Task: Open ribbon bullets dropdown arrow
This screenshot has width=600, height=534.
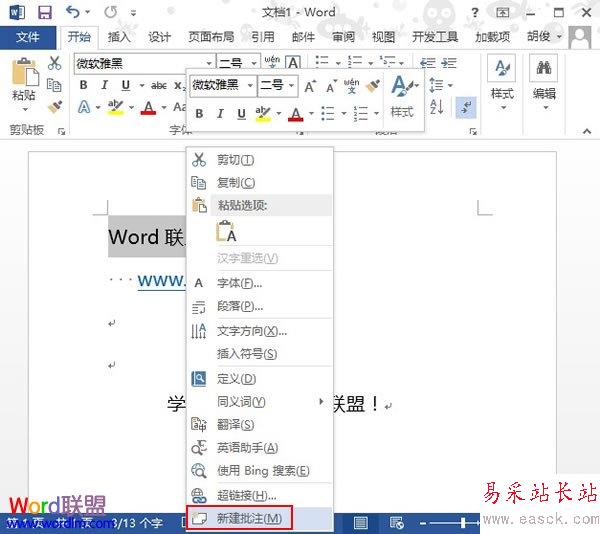Action: point(338,63)
